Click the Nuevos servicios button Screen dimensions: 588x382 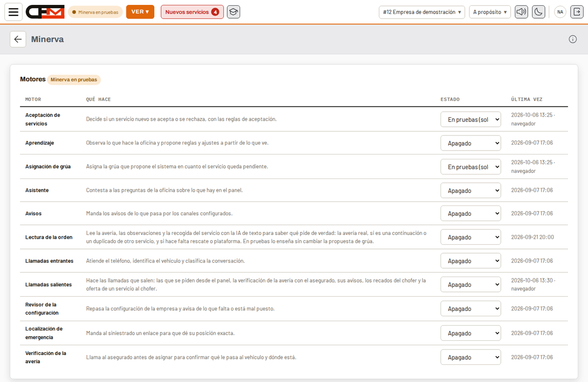192,12
